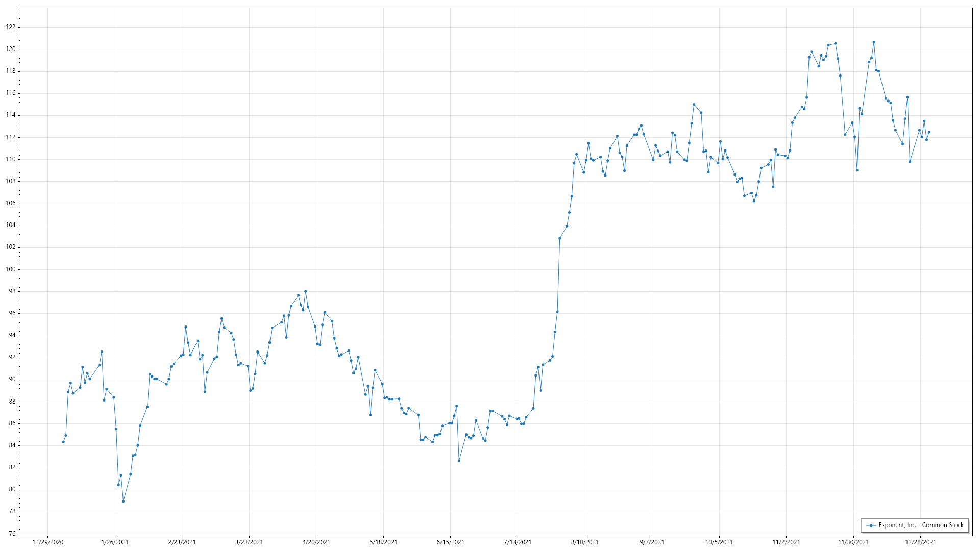Click the 110 y-axis value label
Screen dimensions: 980x551
coord(11,159)
